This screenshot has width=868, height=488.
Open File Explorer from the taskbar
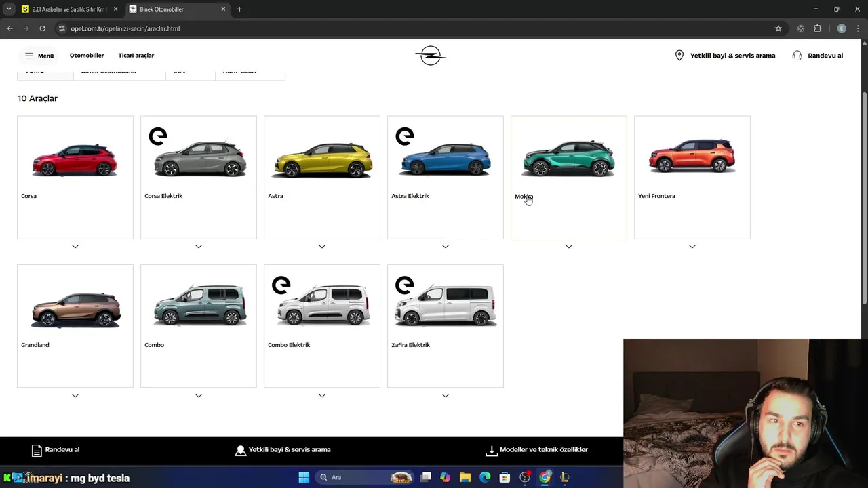(x=465, y=477)
